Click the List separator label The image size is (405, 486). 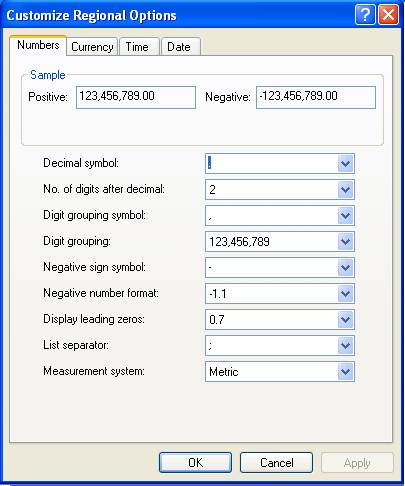point(76,345)
